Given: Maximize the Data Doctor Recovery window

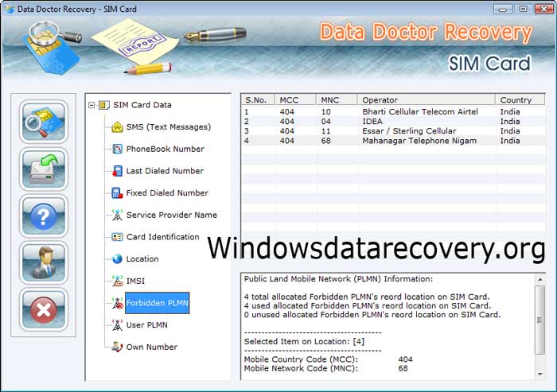Looking at the screenshot, I should 523,9.
